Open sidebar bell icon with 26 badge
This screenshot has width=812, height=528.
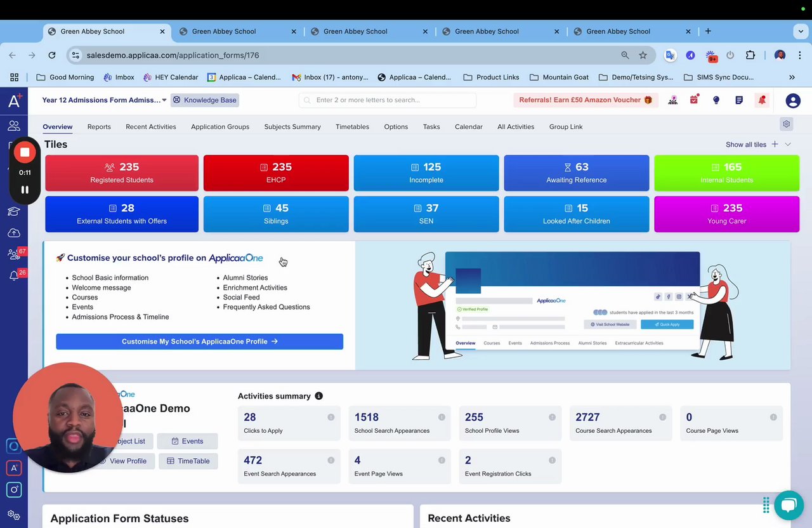coord(14,275)
